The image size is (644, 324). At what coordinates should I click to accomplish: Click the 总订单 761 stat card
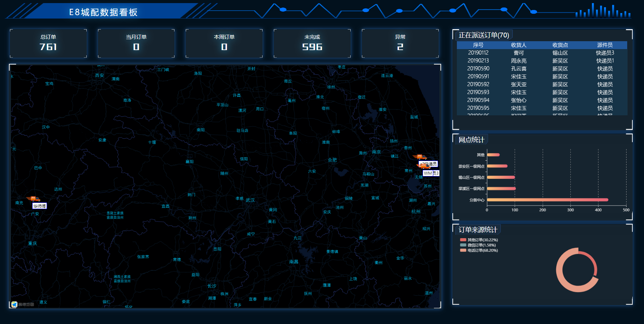pyautogui.click(x=48, y=43)
